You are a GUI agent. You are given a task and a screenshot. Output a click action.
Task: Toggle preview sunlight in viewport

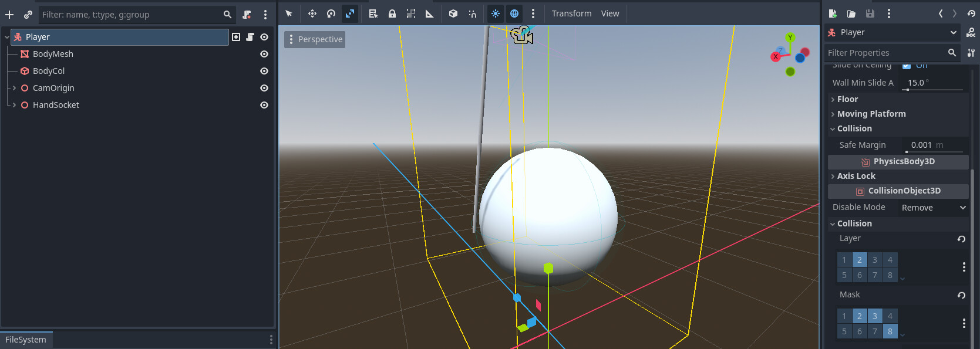click(x=496, y=13)
